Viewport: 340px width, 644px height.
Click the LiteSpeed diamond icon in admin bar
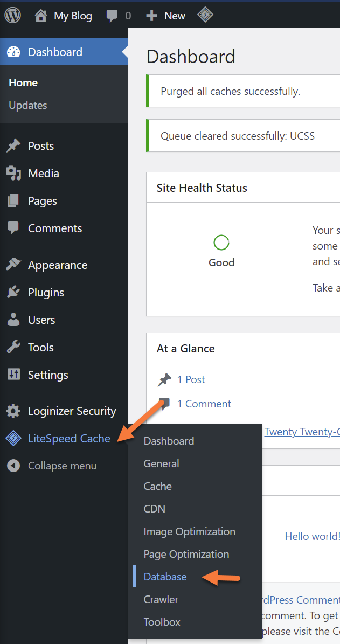click(x=205, y=16)
